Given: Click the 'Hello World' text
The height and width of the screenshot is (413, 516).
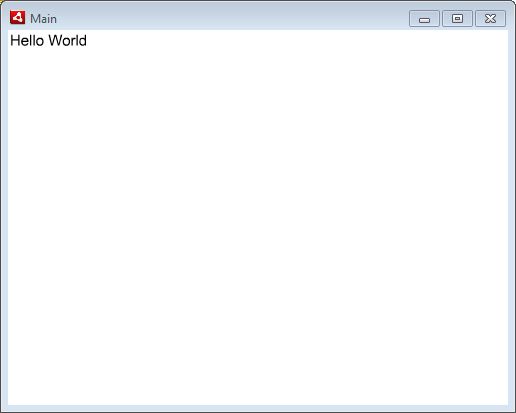Looking at the screenshot, I should coord(48,41).
